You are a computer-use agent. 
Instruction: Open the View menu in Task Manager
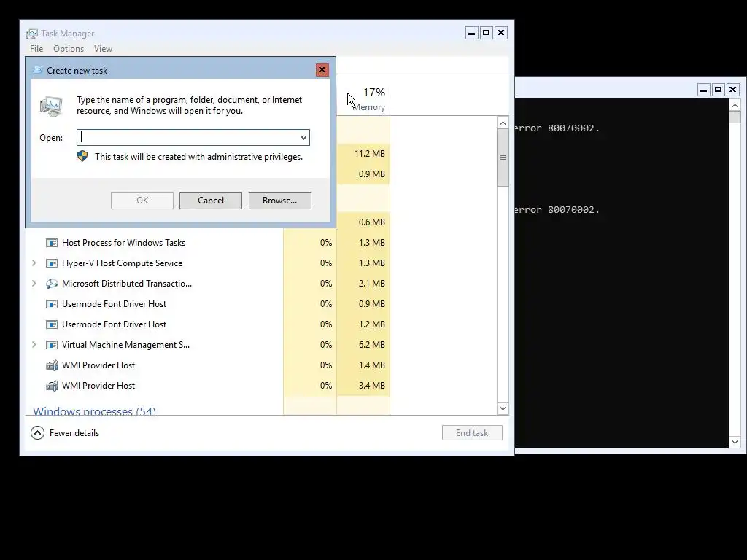[x=103, y=49]
